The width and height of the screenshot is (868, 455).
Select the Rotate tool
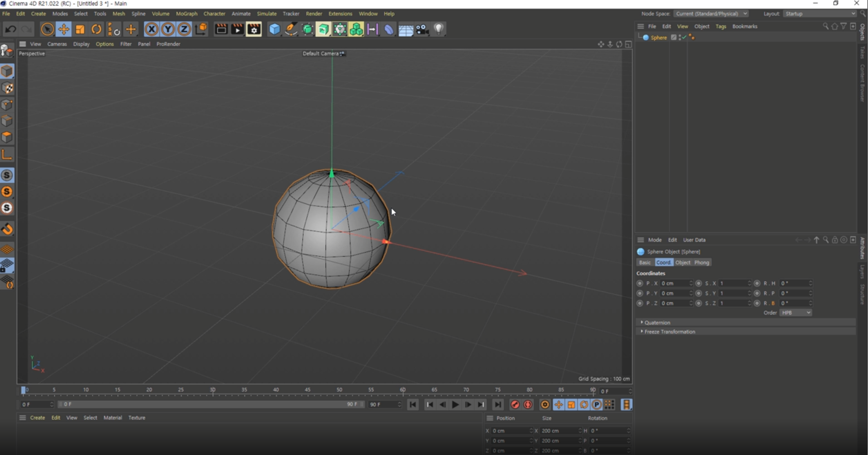click(x=96, y=29)
